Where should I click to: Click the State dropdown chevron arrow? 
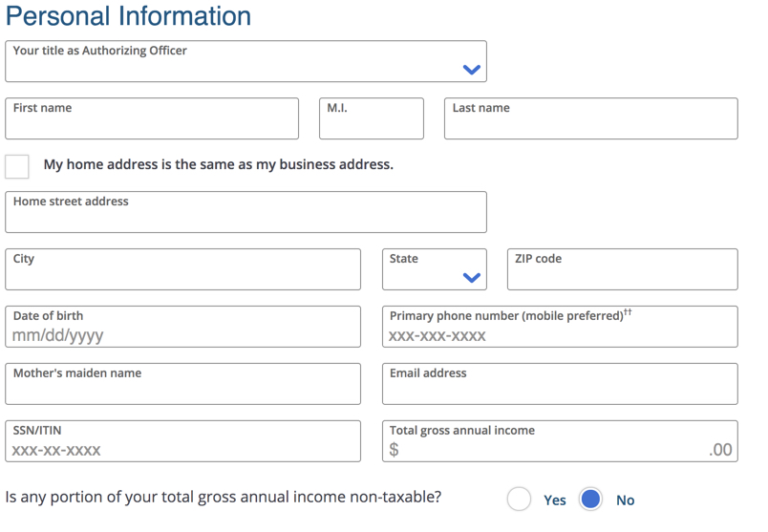tap(471, 278)
